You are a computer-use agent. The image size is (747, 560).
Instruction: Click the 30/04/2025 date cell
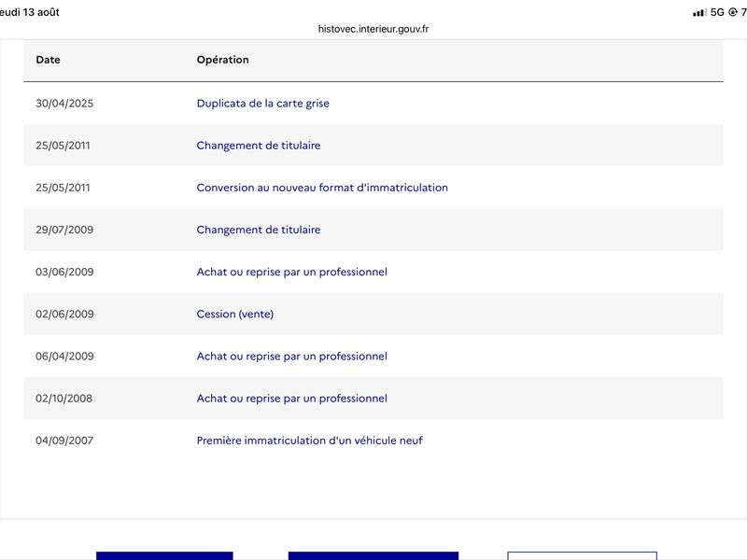[64, 104]
